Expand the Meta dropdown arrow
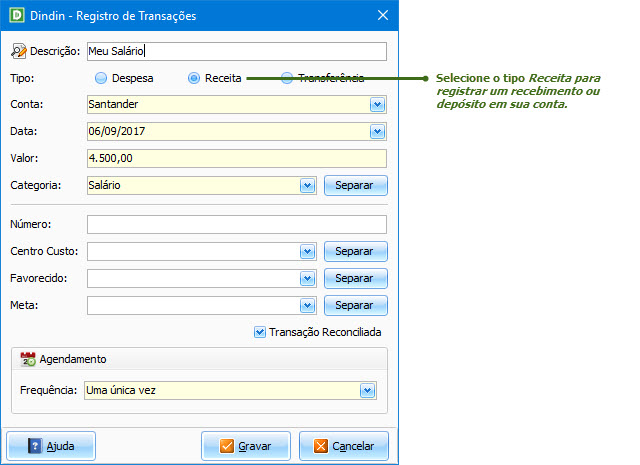 pyautogui.click(x=307, y=305)
